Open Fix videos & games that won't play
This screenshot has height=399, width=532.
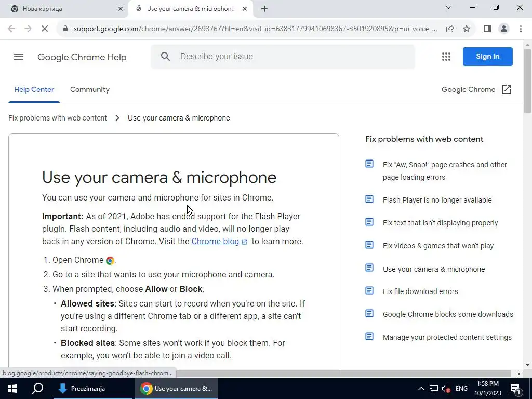pyautogui.click(x=438, y=246)
